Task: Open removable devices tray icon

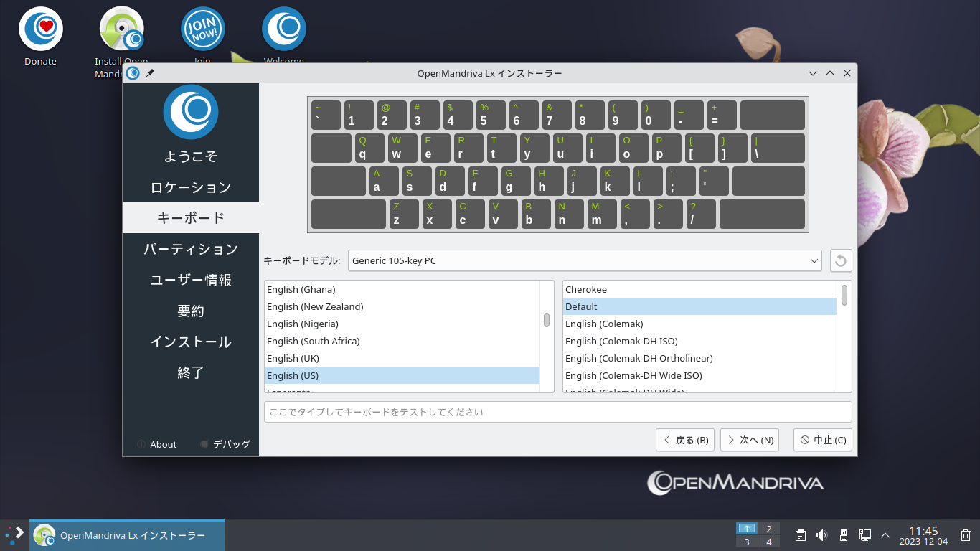Action: pyautogui.click(x=844, y=535)
